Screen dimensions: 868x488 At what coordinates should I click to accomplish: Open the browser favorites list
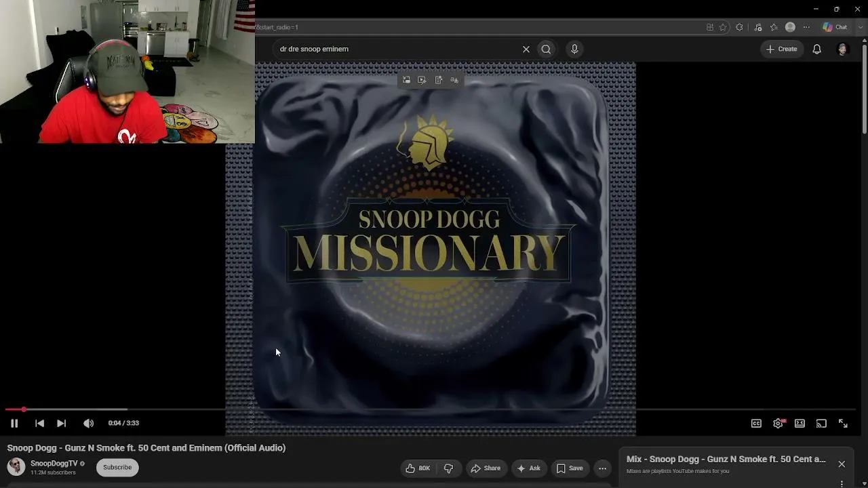pyautogui.click(x=774, y=27)
